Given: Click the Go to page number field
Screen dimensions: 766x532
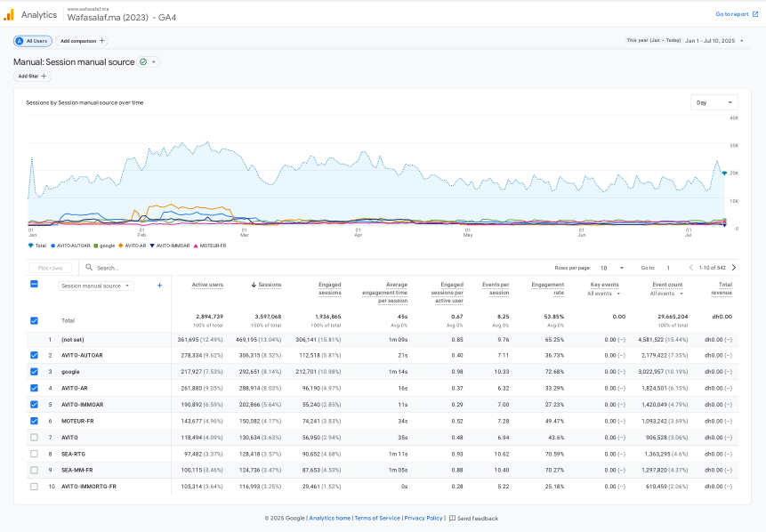Looking at the screenshot, I should click(x=669, y=268).
